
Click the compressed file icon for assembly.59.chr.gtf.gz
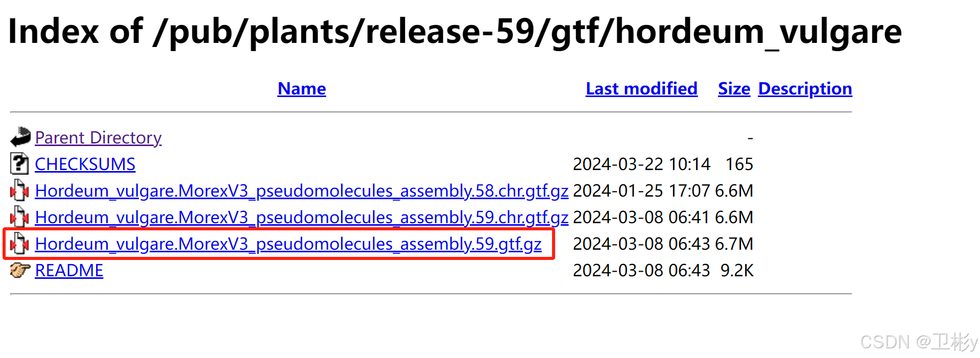18,217
